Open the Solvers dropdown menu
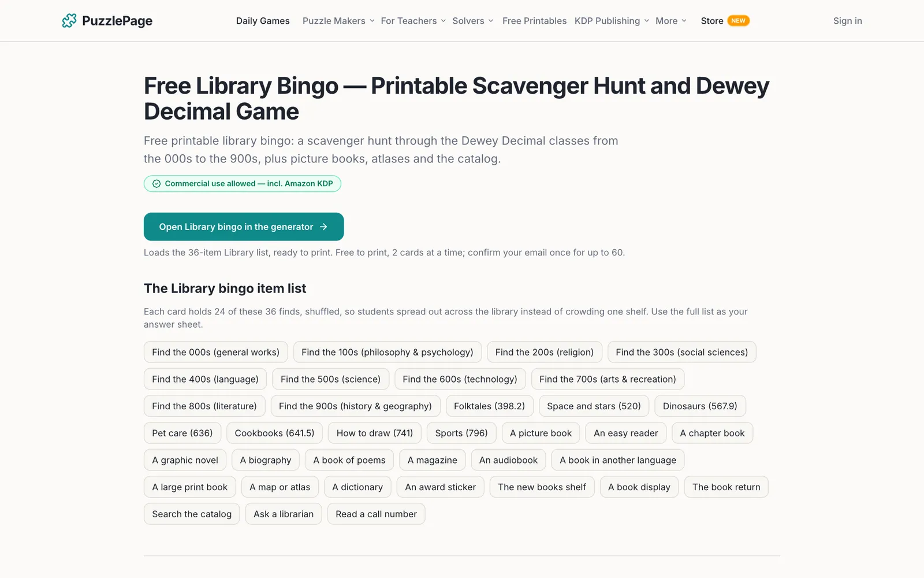The width and height of the screenshot is (924, 578). 473,21
